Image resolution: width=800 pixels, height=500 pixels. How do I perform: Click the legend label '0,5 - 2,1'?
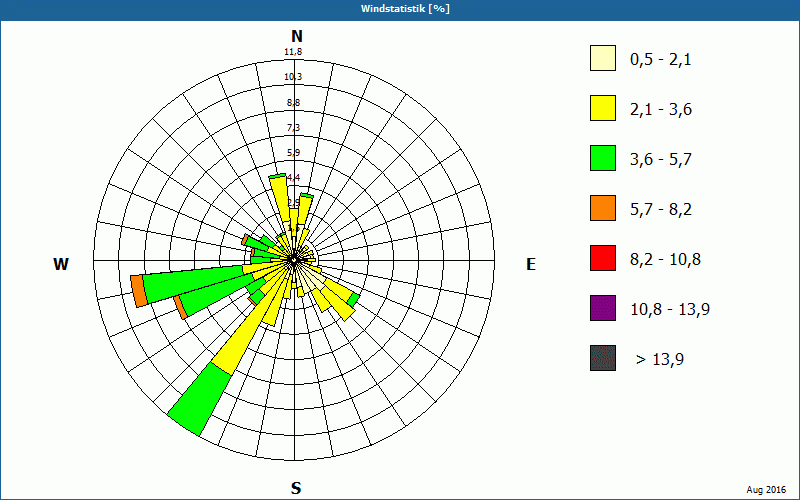point(661,60)
